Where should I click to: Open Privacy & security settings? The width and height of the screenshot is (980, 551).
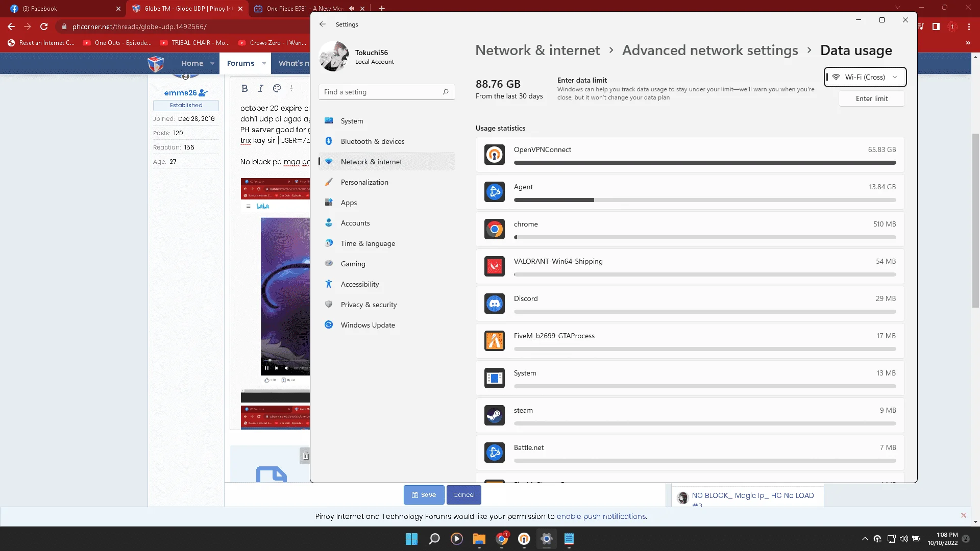coord(386,305)
